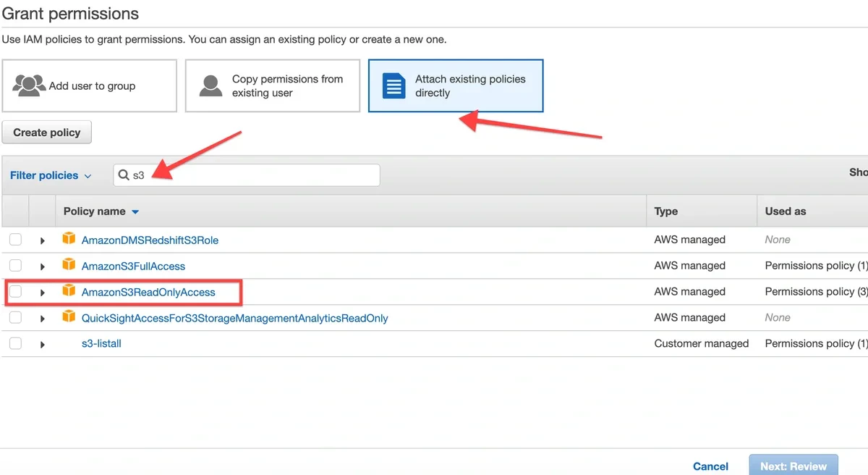Expand the AmazonS3ReadOnlyAccess policy details
This screenshot has height=475, width=868.
tap(42, 292)
